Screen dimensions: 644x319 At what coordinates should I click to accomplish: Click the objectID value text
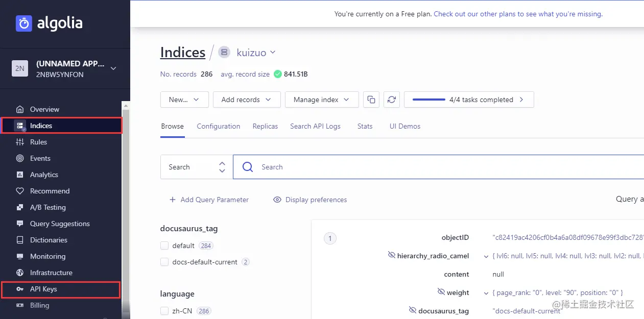tap(568, 237)
